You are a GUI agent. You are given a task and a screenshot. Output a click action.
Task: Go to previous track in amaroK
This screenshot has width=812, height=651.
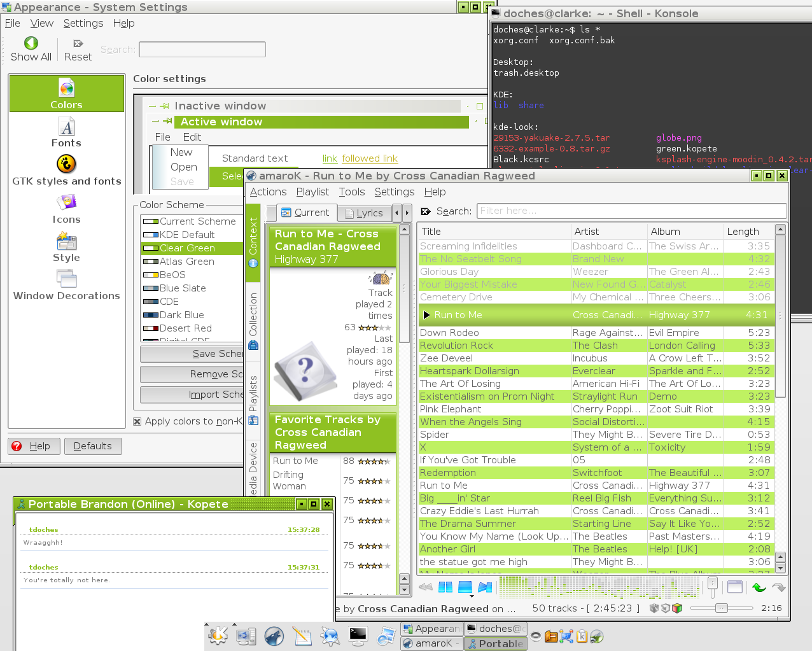coord(426,587)
